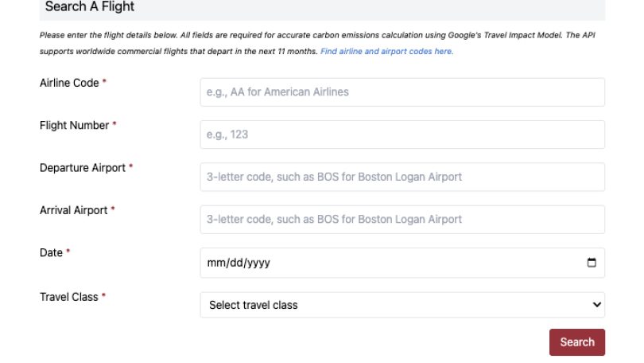Click the 'Search A Flight' heading
Image resolution: width=644 pixels, height=363 pixels.
pos(90,7)
